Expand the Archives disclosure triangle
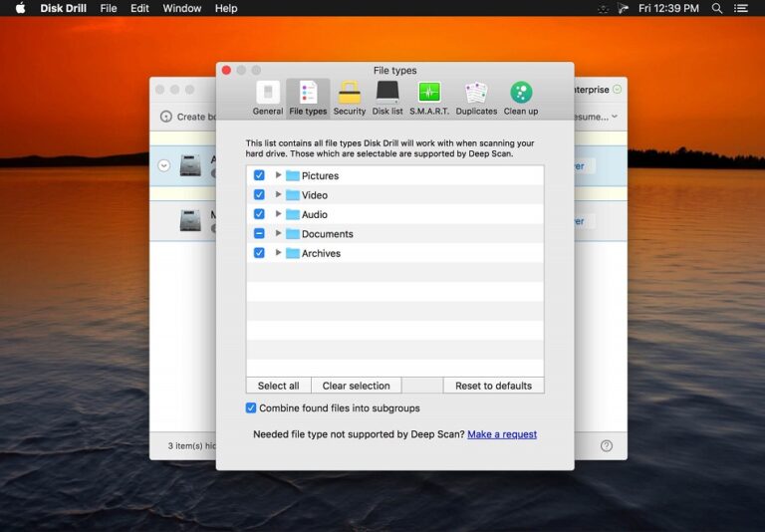The image size is (765, 532). 278,253
